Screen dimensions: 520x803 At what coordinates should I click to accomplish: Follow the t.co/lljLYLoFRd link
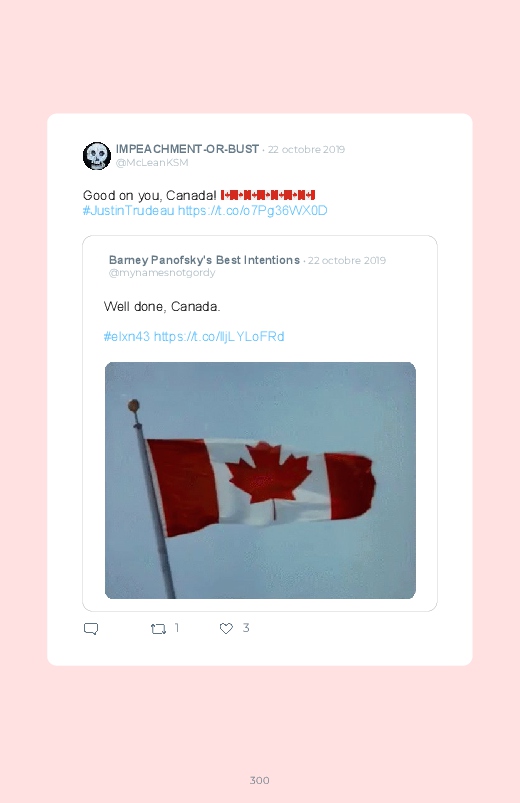point(219,336)
